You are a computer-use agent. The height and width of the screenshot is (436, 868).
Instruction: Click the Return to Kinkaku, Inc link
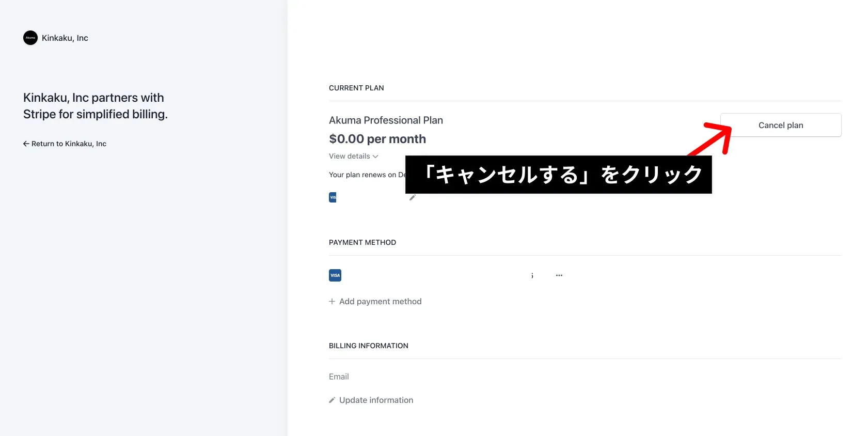[65, 144]
